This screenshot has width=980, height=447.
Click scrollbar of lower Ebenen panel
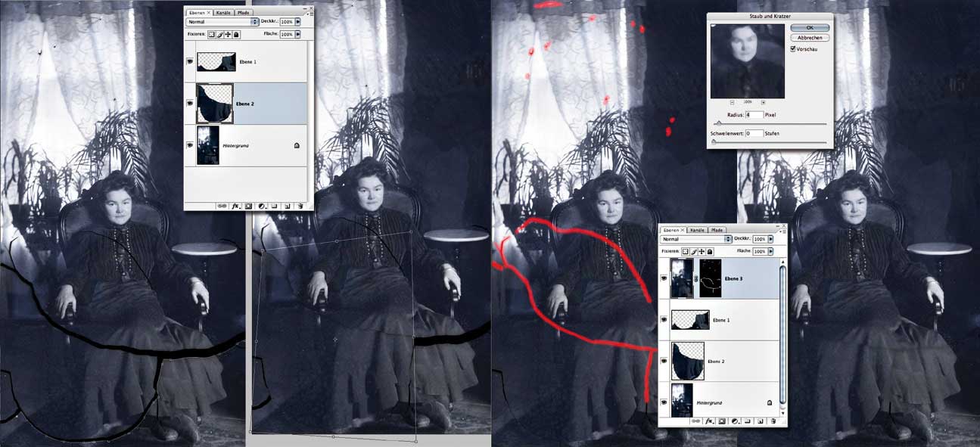point(782,336)
